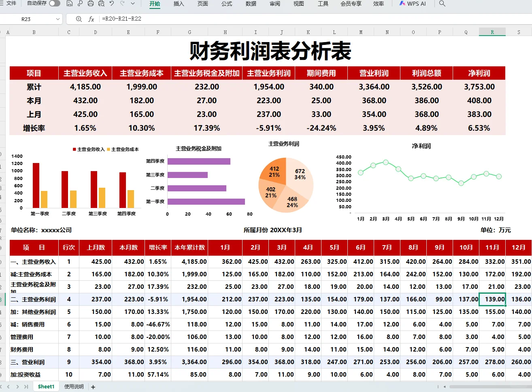This screenshot has width=532, height=392.
Task: Go to previous sheet arrow
Action: [9, 387]
